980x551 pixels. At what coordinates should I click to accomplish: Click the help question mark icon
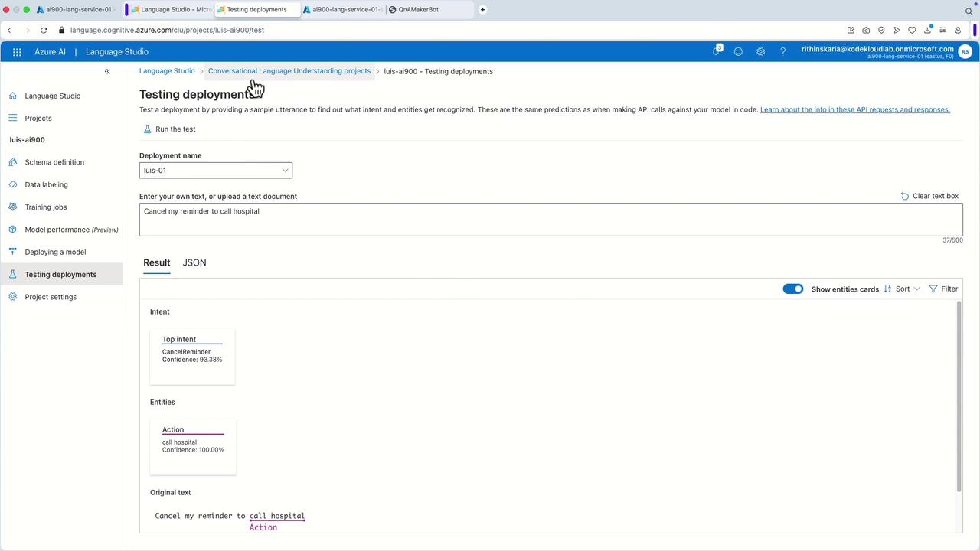click(782, 52)
